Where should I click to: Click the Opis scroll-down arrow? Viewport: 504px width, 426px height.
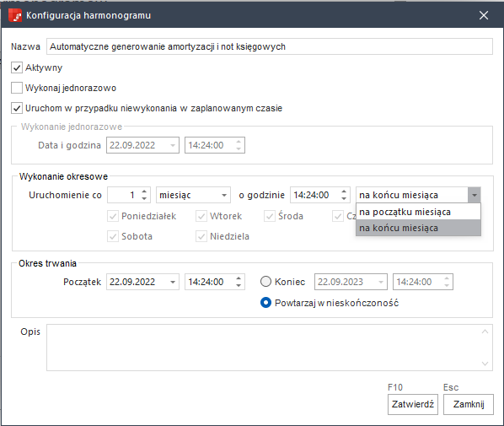[485, 364]
